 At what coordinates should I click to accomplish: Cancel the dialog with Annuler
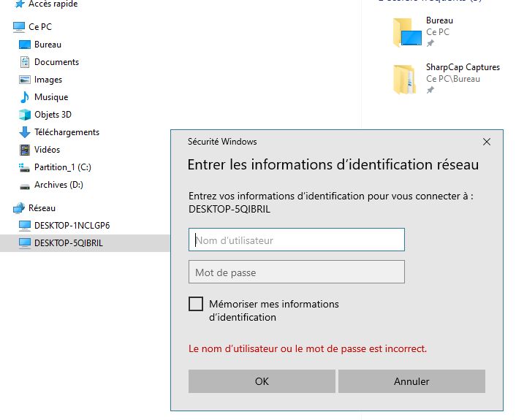point(411,381)
